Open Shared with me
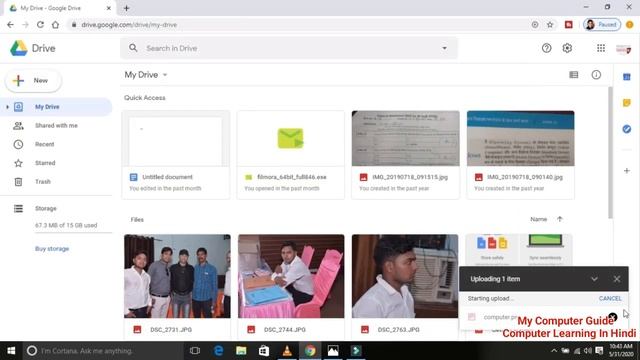Viewport: 640px width, 360px height. [56, 126]
